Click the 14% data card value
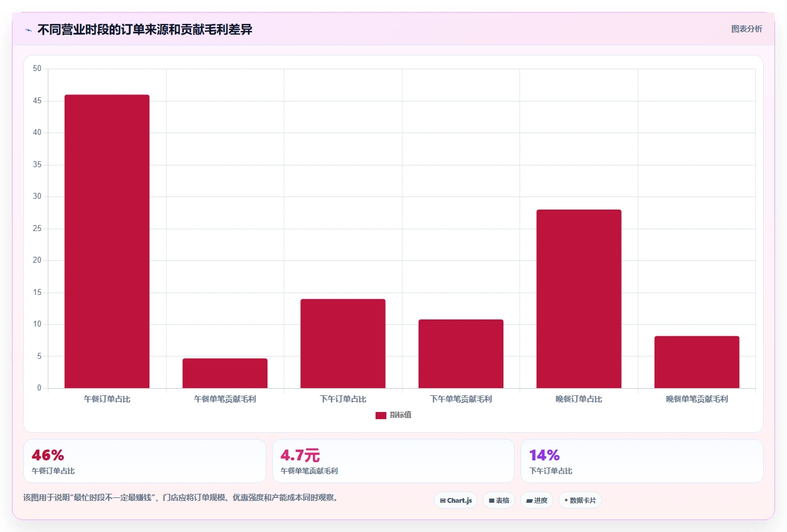Viewport: 787px width, 532px height. click(x=545, y=455)
